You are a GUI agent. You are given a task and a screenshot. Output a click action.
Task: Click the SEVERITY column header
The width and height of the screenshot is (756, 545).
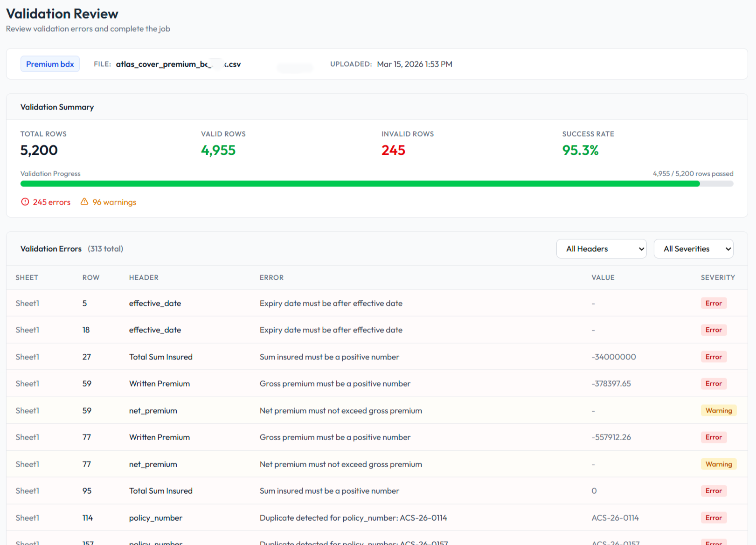(x=718, y=277)
